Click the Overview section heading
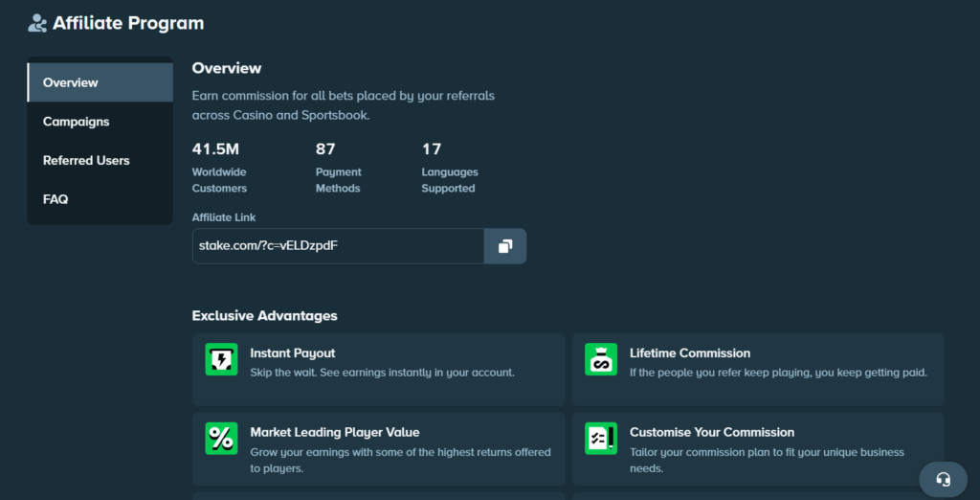980x500 pixels. 227,68
